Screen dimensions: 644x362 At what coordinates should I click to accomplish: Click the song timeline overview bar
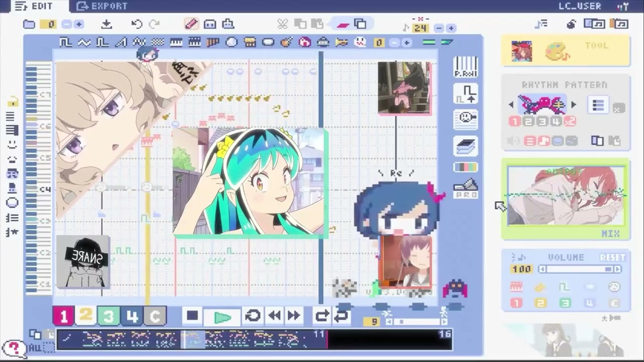(x=255, y=339)
